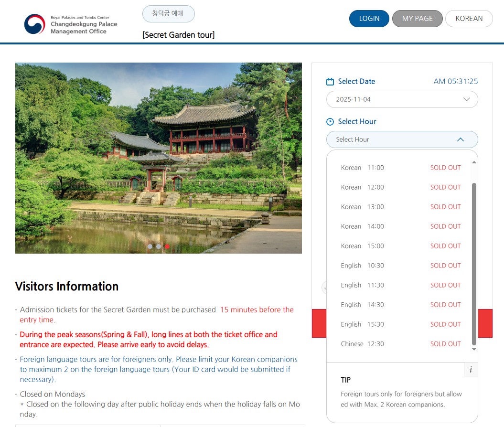
Task: Open the date dropdown showing 2025-11-04
Action: coord(402,99)
